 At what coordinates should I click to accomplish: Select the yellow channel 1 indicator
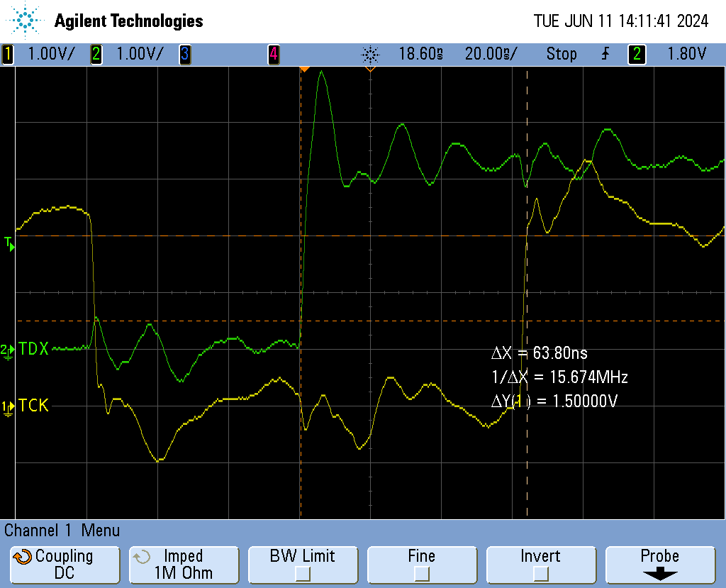(8, 54)
